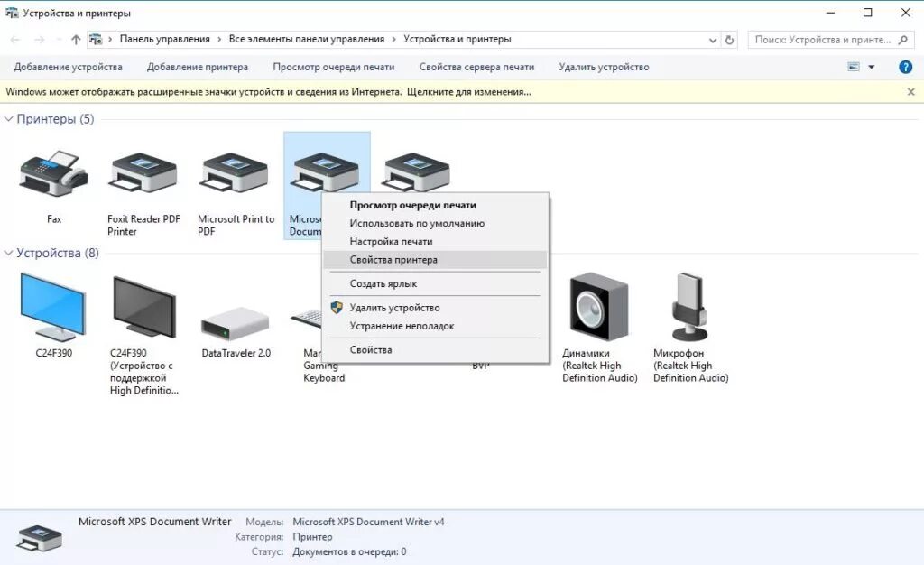The width and height of the screenshot is (924, 565).
Task: Collapse the Устройства (8) group
Action: tap(9, 253)
